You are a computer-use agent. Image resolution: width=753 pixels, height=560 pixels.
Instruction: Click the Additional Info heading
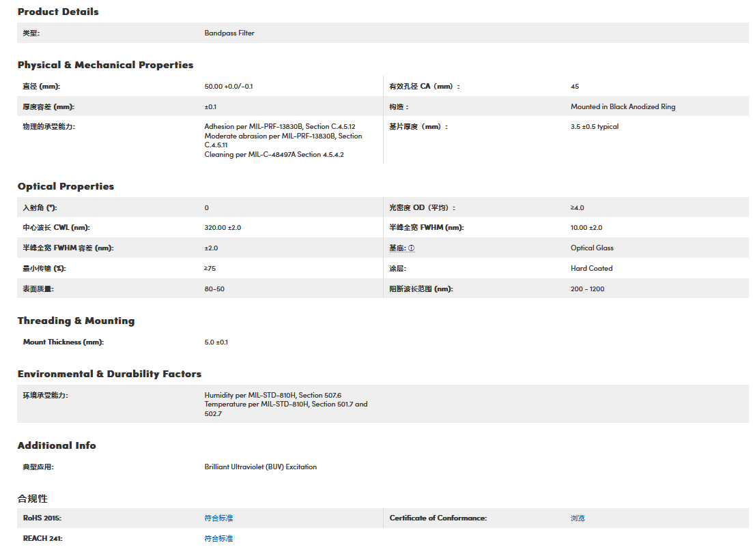click(x=57, y=445)
